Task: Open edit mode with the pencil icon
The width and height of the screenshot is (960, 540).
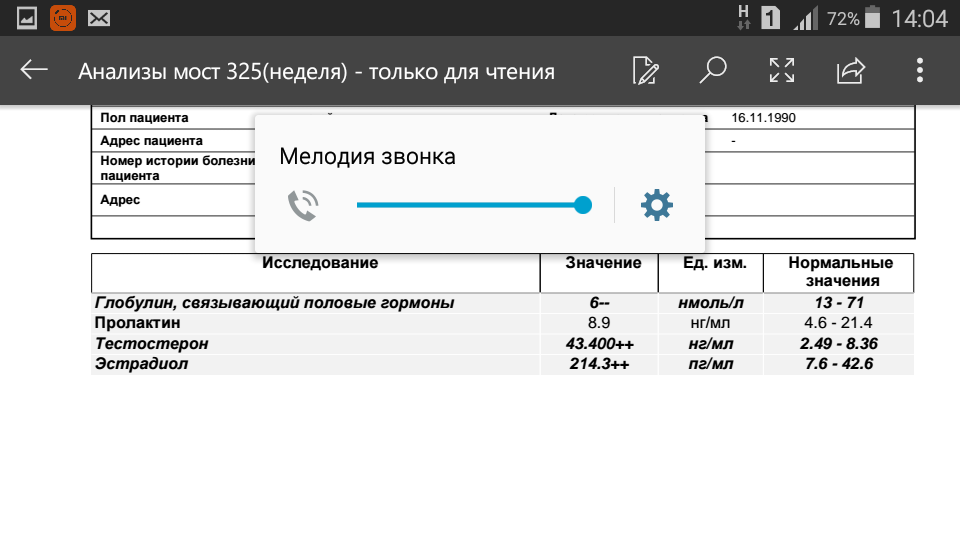Action: [x=646, y=70]
